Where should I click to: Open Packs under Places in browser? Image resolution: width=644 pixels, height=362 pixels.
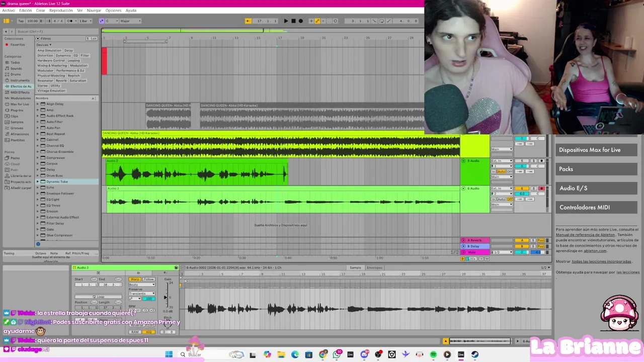click(15, 158)
